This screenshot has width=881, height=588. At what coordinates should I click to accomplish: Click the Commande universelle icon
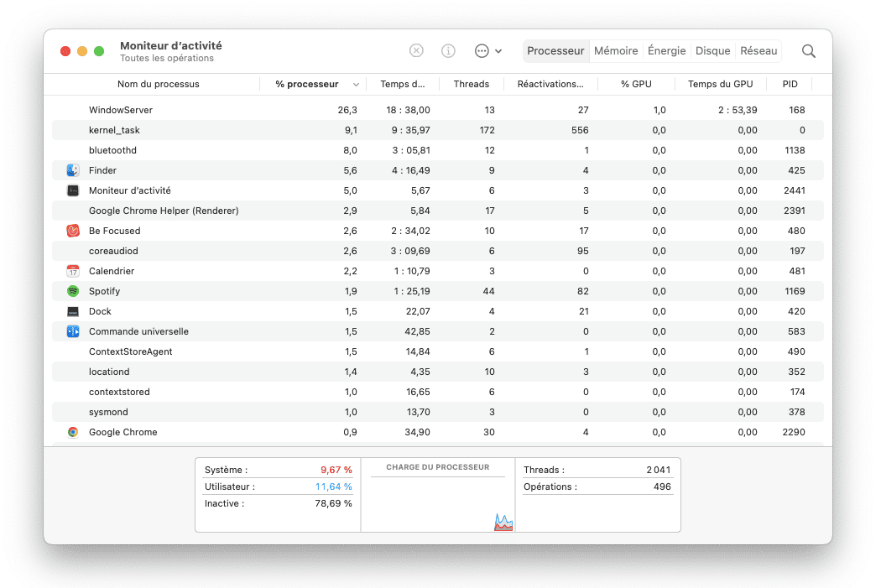pos(73,331)
